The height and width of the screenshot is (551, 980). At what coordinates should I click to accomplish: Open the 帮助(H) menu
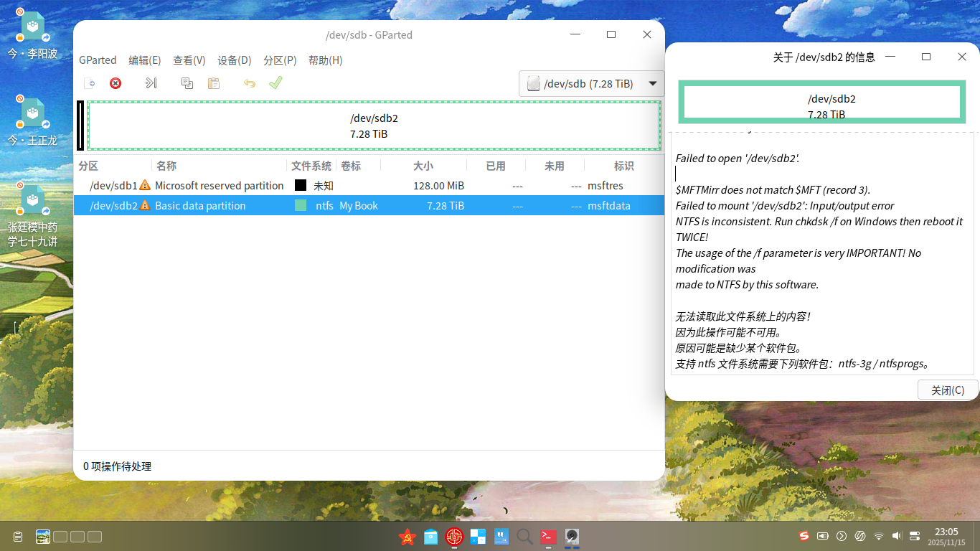pos(326,60)
